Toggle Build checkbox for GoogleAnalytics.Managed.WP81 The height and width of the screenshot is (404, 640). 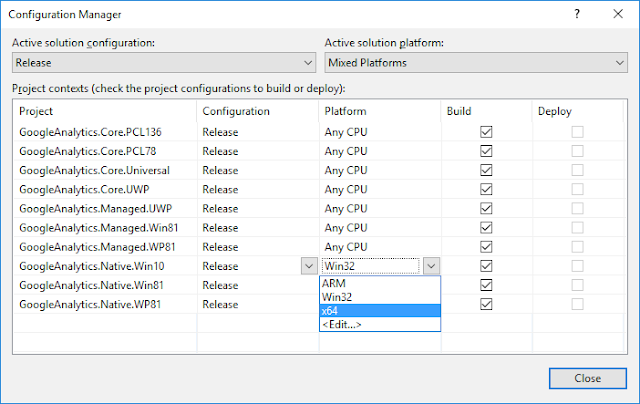pyautogui.click(x=487, y=246)
